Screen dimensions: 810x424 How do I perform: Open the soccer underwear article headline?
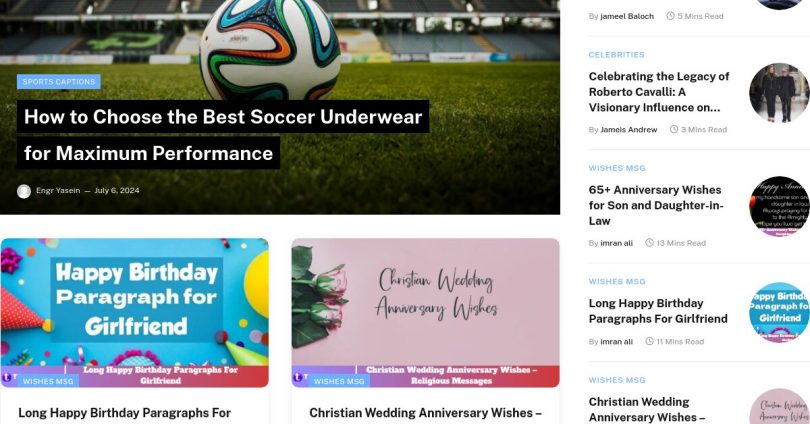[223, 135]
